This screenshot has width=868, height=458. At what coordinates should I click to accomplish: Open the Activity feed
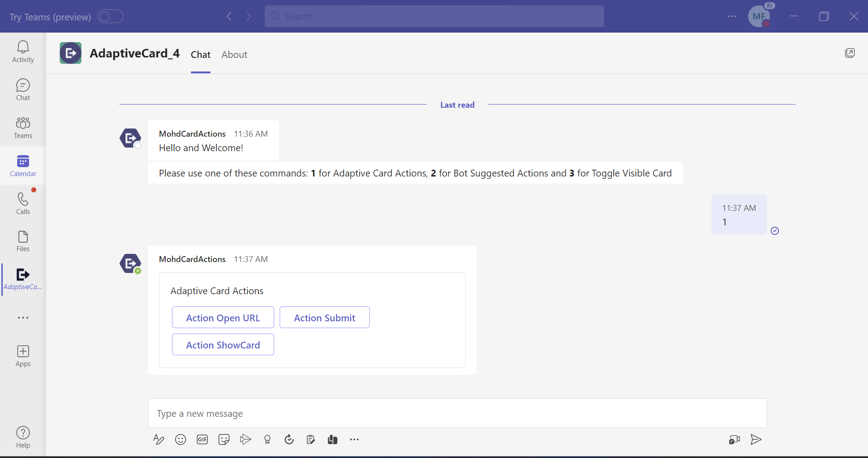(23, 52)
